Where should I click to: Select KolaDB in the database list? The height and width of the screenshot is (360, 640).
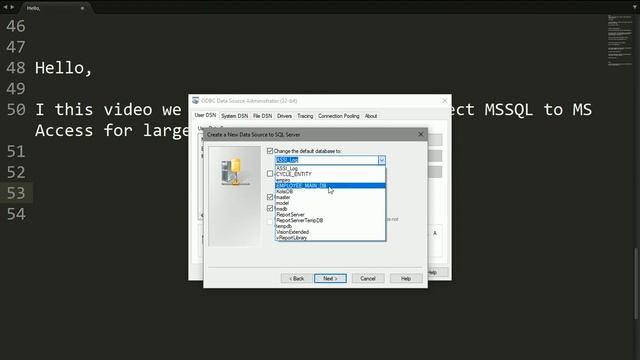[330, 191]
